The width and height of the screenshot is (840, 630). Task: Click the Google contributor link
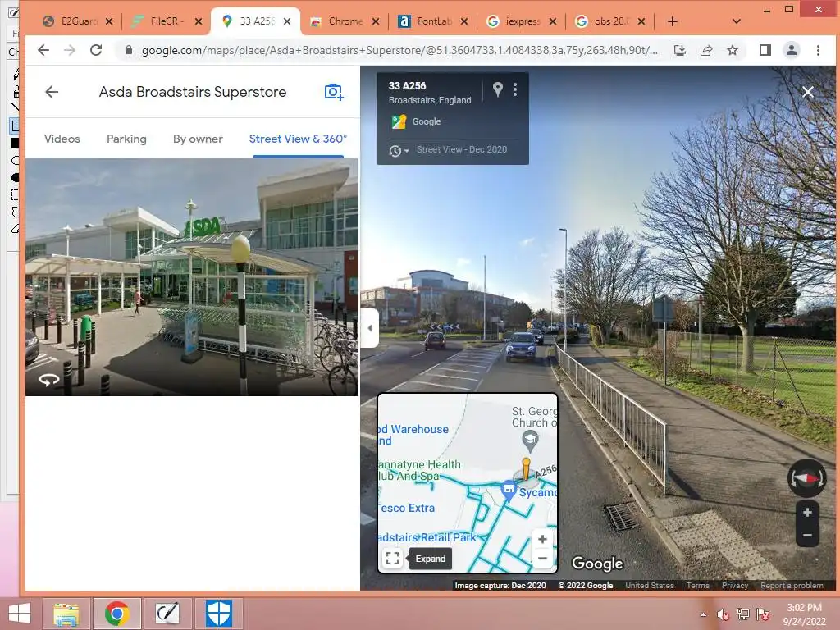(x=427, y=121)
